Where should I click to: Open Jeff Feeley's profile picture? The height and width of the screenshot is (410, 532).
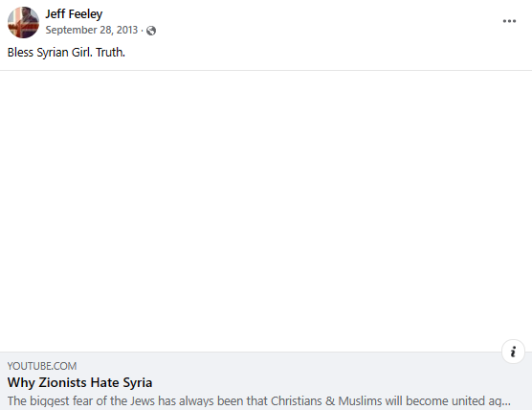23,22
